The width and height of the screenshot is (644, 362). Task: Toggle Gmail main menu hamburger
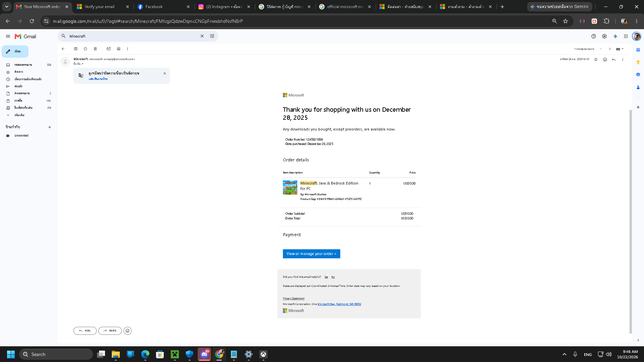8,36
